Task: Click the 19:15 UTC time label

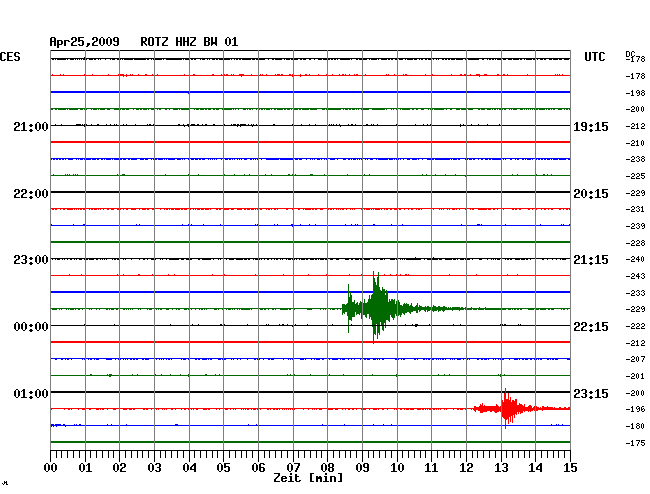Action: (x=591, y=126)
